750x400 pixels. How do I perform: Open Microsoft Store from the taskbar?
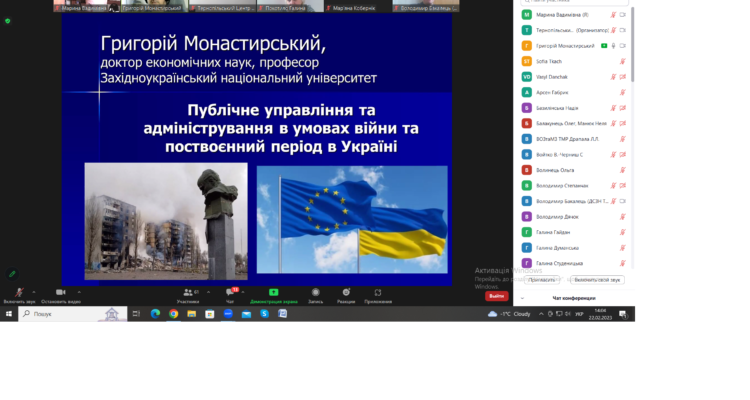(210, 314)
